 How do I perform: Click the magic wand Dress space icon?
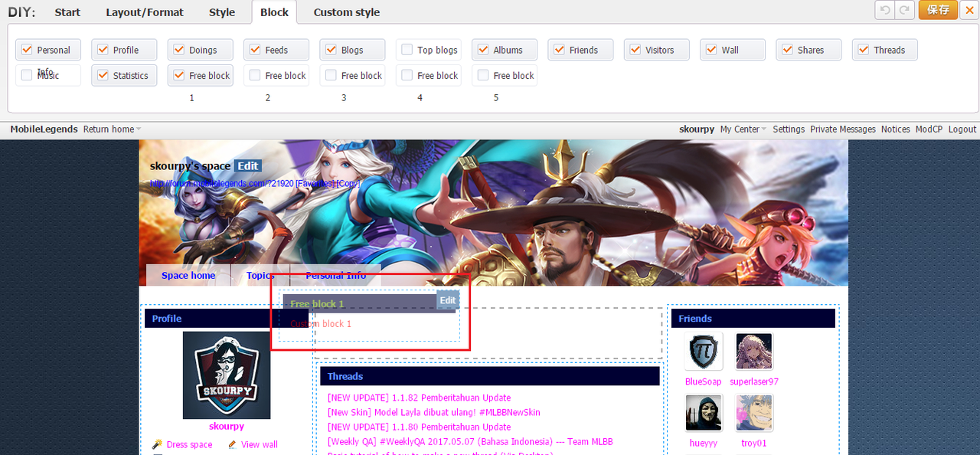click(x=157, y=444)
